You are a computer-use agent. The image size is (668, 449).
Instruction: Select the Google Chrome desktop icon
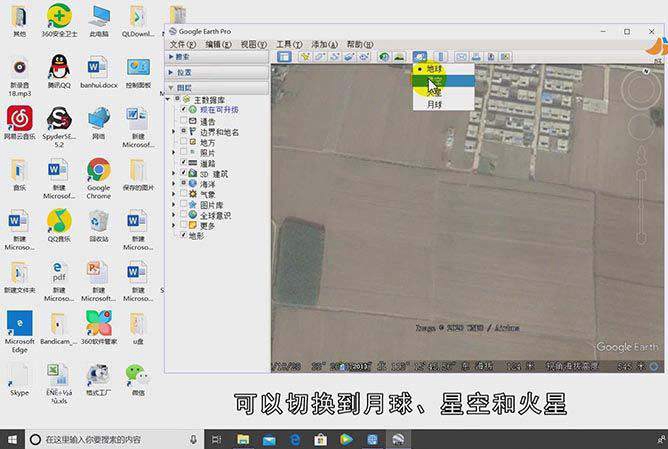pyautogui.click(x=98, y=178)
